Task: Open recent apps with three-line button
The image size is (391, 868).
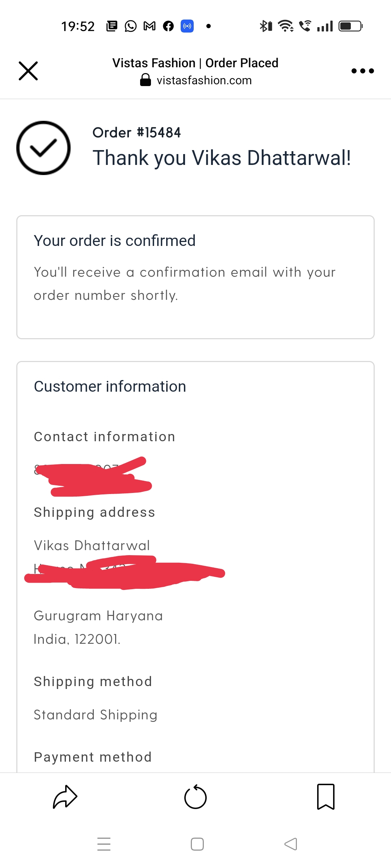Action: click(104, 844)
